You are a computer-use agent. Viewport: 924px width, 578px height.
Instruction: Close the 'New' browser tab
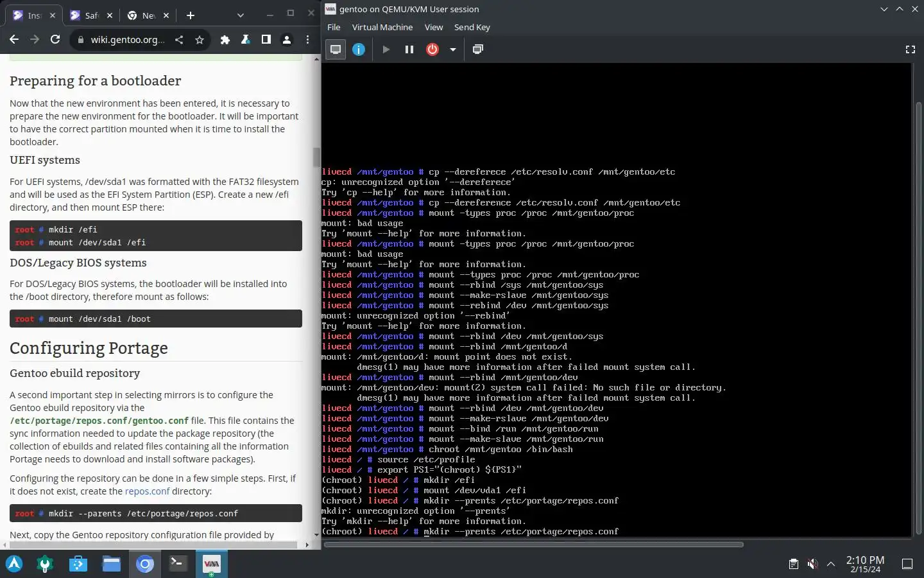pos(166,15)
